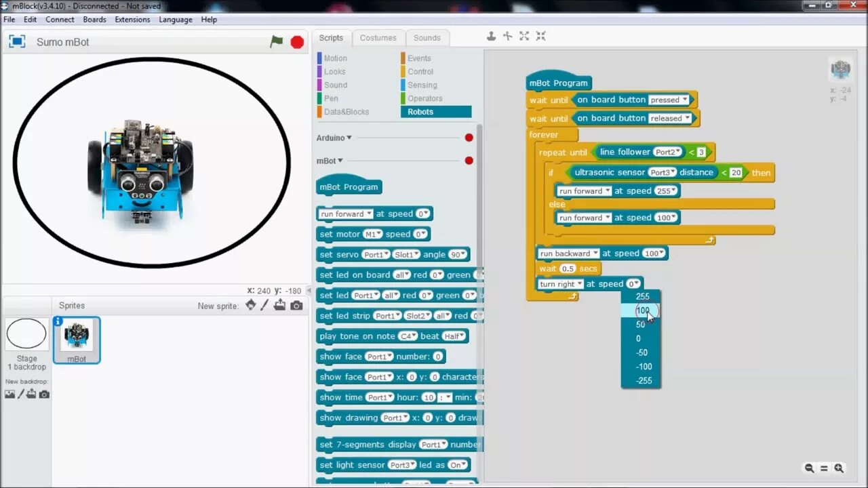Click Arduino connection red indicator
868x488 pixels.
click(469, 138)
